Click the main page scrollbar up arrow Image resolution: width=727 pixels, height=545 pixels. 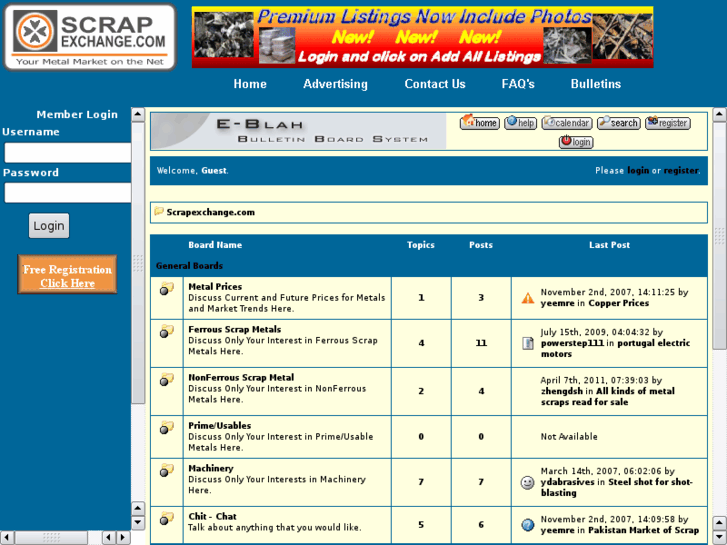pos(719,114)
